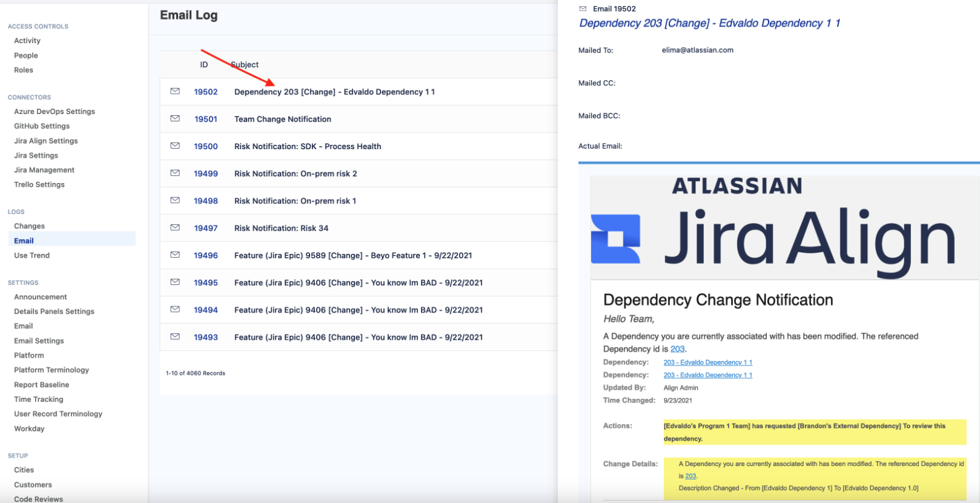Image resolution: width=980 pixels, height=503 pixels.
Task: Click the envelope icon next to 19493
Action: 175,337
